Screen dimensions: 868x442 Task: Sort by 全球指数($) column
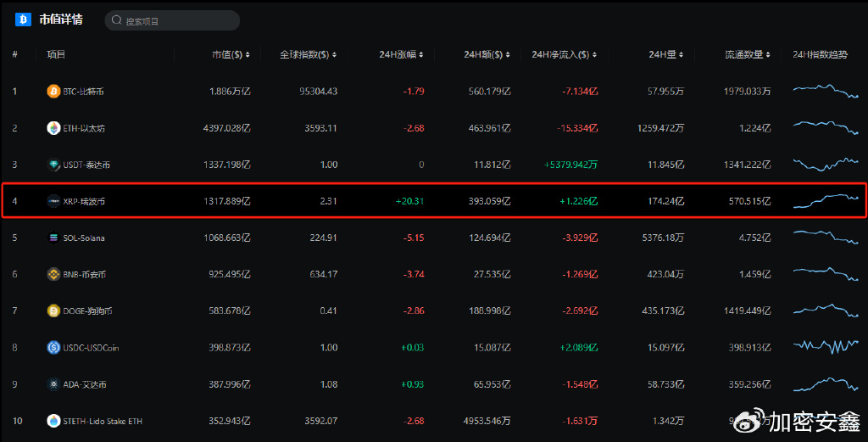click(x=309, y=54)
